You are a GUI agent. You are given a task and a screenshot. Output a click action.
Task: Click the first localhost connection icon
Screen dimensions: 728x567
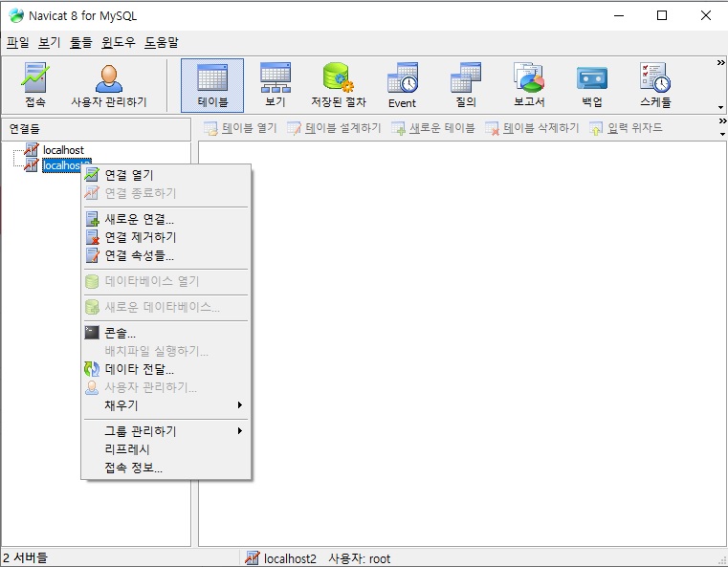coord(32,150)
